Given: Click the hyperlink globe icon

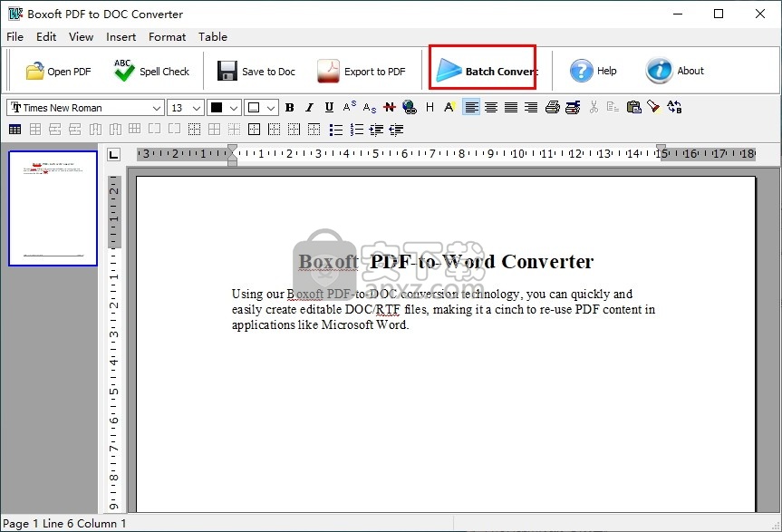Looking at the screenshot, I should tap(410, 107).
